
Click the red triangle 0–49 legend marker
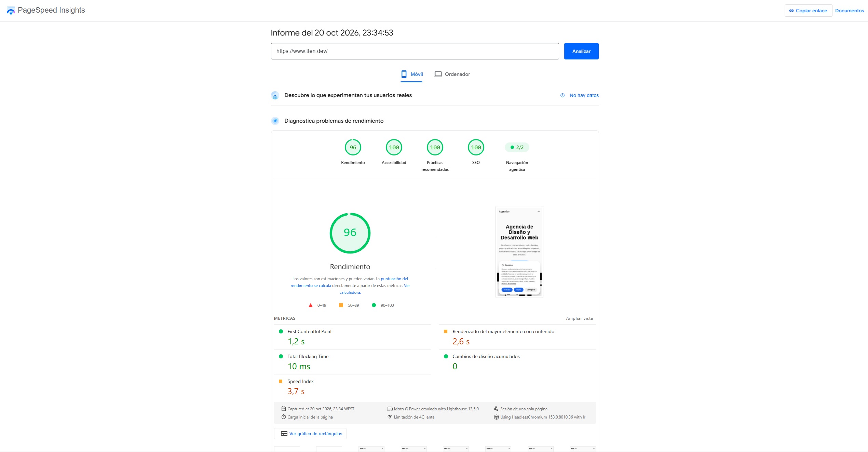pos(311,305)
